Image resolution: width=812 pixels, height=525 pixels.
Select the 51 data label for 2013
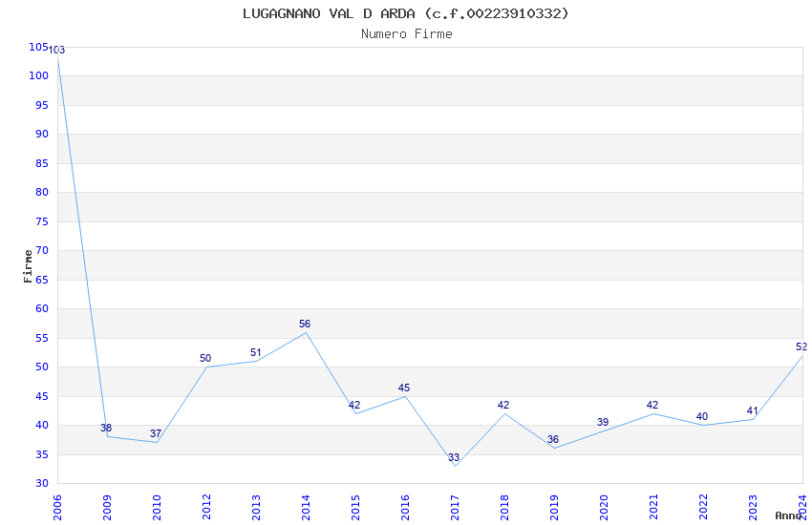(x=255, y=352)
